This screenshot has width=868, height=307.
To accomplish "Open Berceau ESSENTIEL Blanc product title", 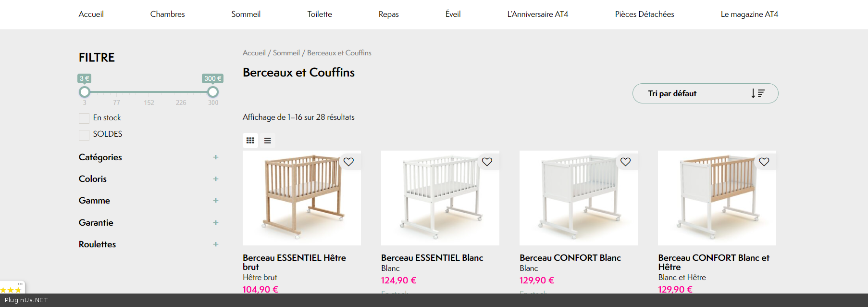I will tap(432, 258).
